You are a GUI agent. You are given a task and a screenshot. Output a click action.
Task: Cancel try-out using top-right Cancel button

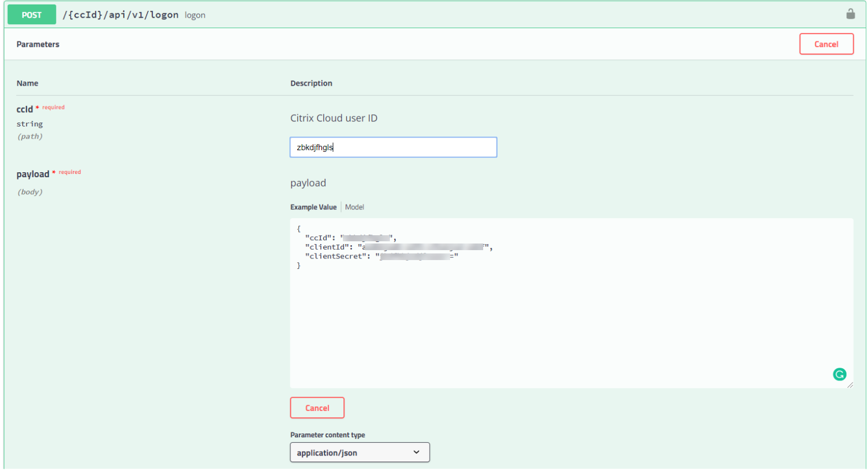tap(826, 44)
